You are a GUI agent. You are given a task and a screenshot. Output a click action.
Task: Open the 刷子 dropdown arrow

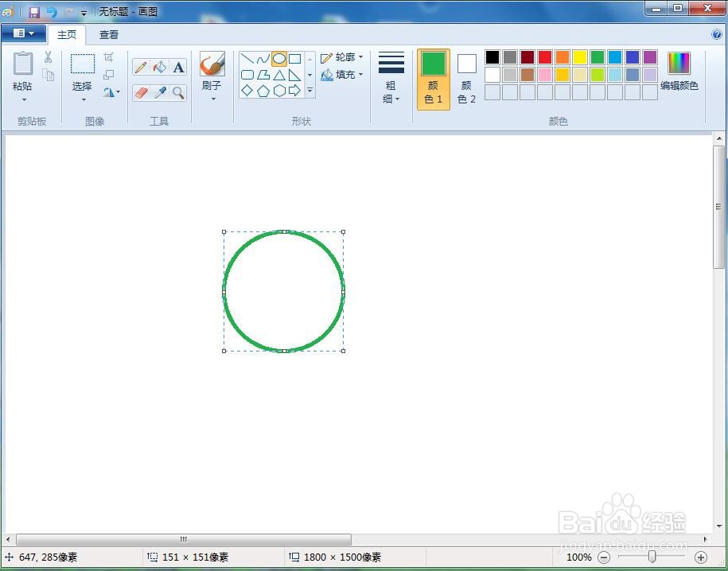pyautogui.click(x=212, y=99)
